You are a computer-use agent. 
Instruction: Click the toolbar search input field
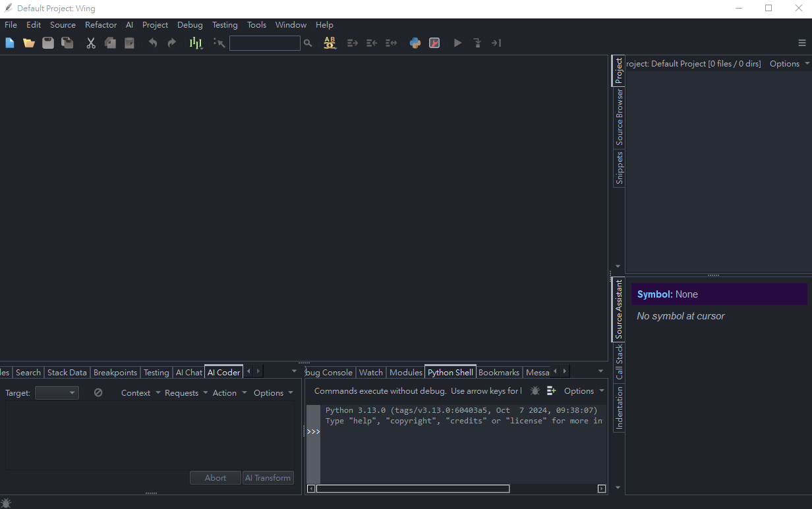tap(264, 43)
